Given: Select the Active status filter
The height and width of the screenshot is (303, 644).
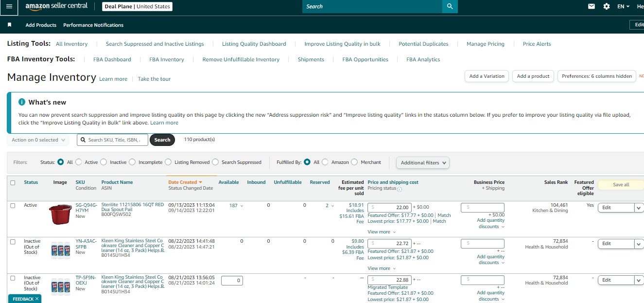Looking at the screenshot, I should click(79, 162).
